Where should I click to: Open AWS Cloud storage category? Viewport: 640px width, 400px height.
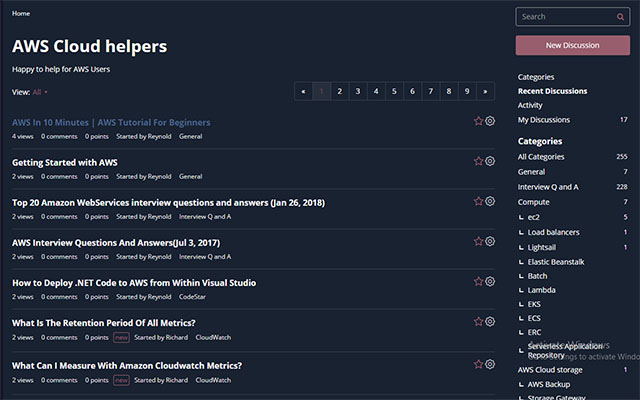550,370
